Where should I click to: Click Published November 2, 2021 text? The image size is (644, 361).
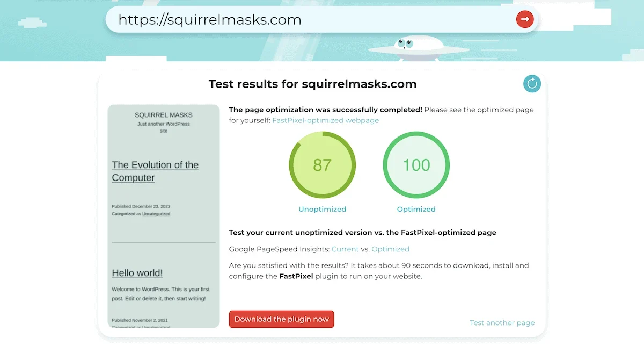[x=140, y=320]
